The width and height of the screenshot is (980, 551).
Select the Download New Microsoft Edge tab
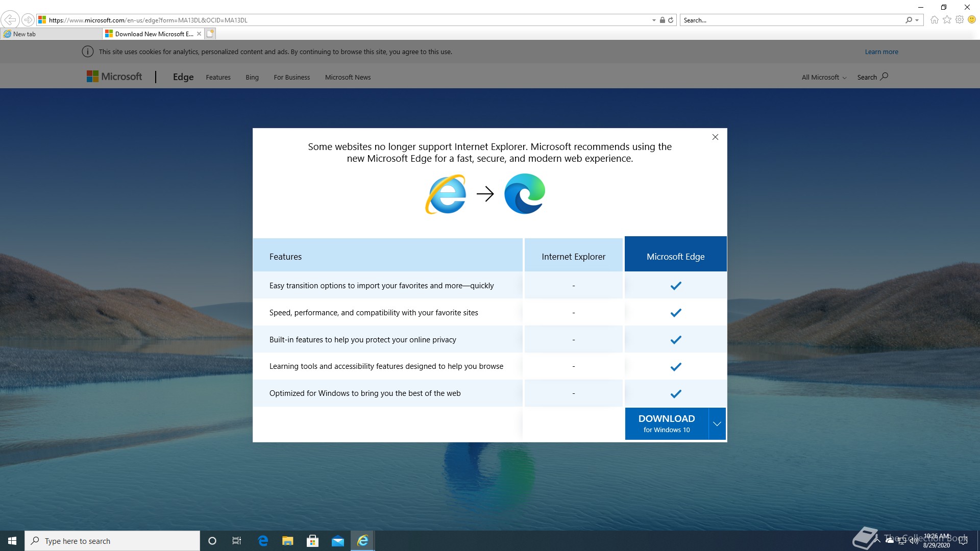[153, 34]
